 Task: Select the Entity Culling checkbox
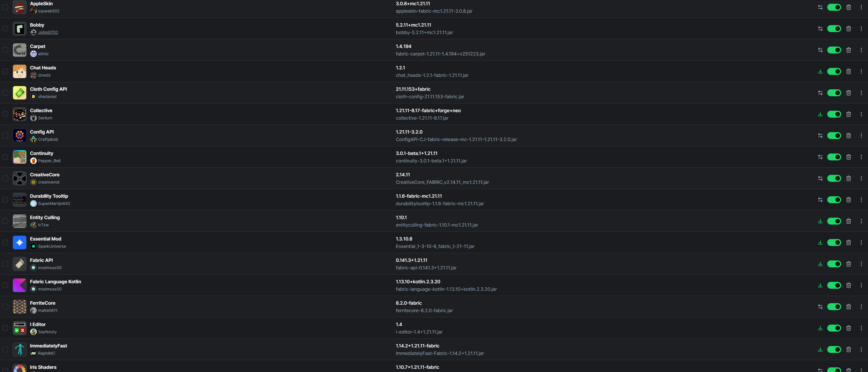click(x=5, y=221)
